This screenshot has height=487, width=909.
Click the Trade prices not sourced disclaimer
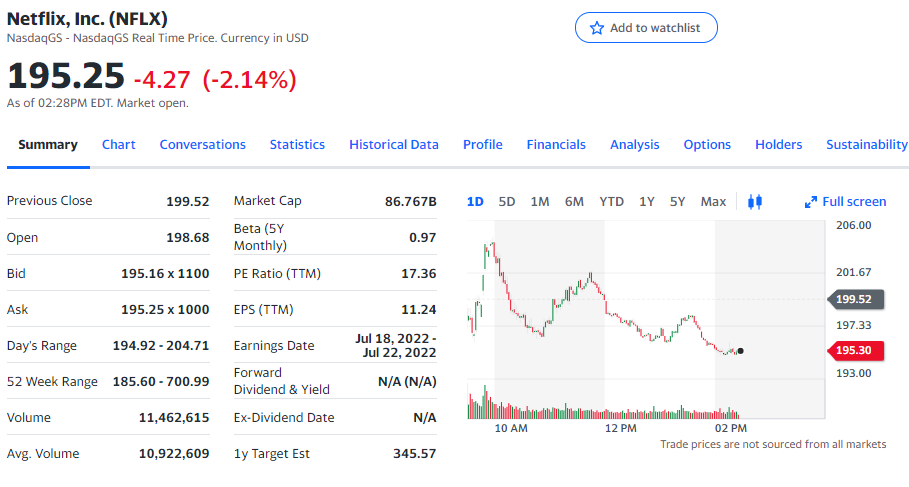tap(773, 444)
